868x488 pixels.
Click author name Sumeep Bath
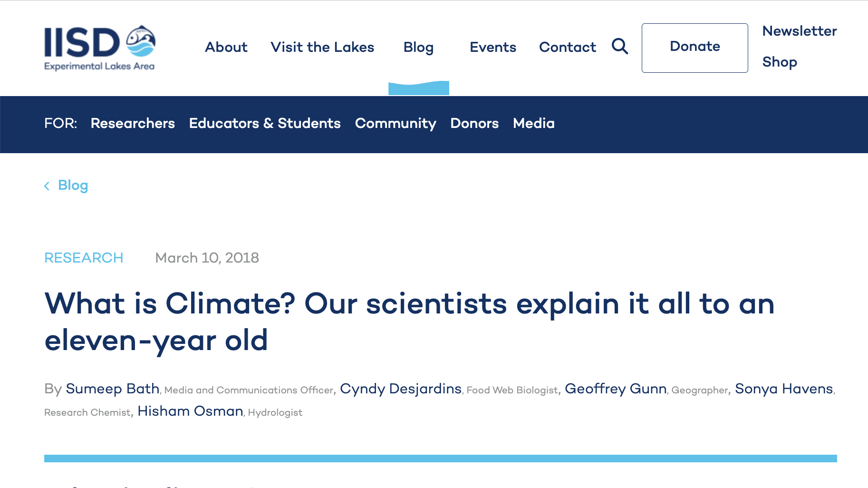coord(113,389)
